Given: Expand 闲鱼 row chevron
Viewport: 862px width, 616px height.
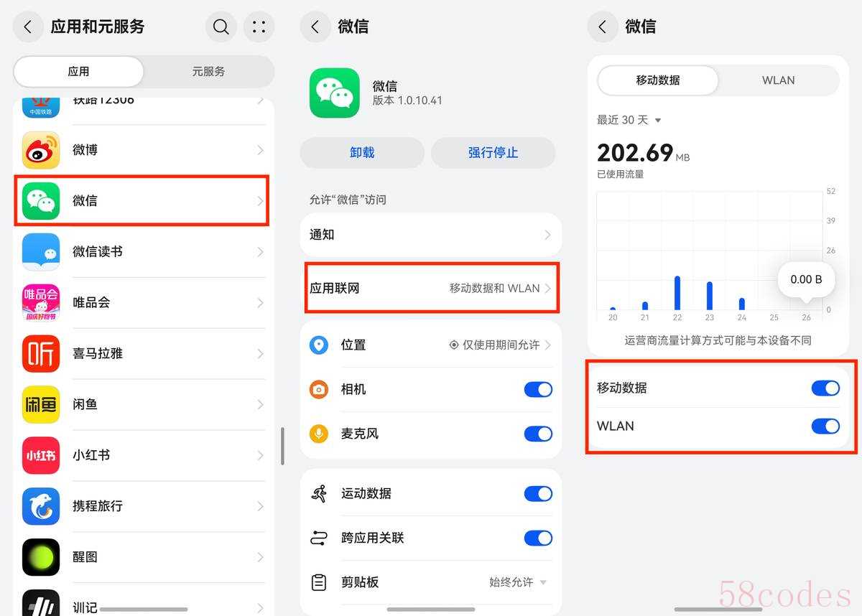Looking at the screenshot, I should 260,404.
